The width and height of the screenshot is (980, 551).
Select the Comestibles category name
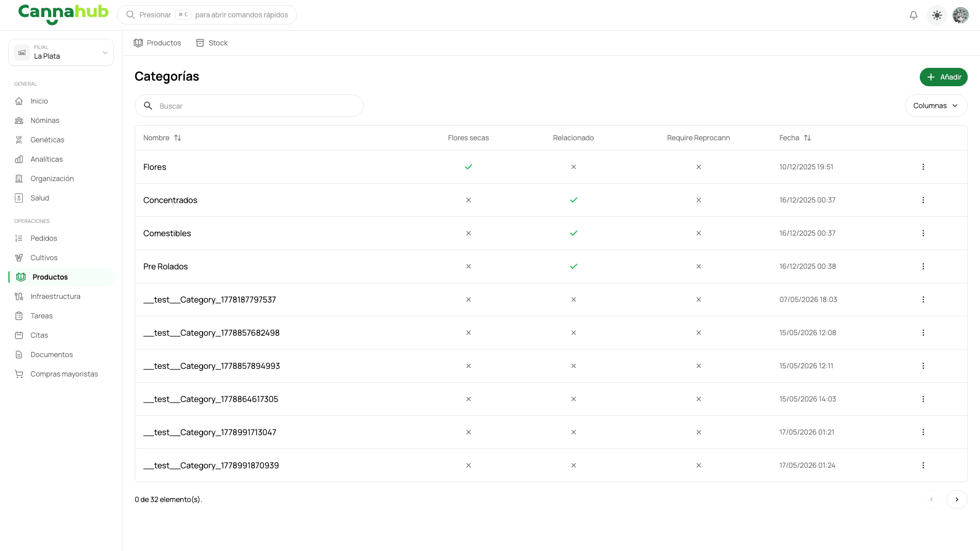[167, 233]
